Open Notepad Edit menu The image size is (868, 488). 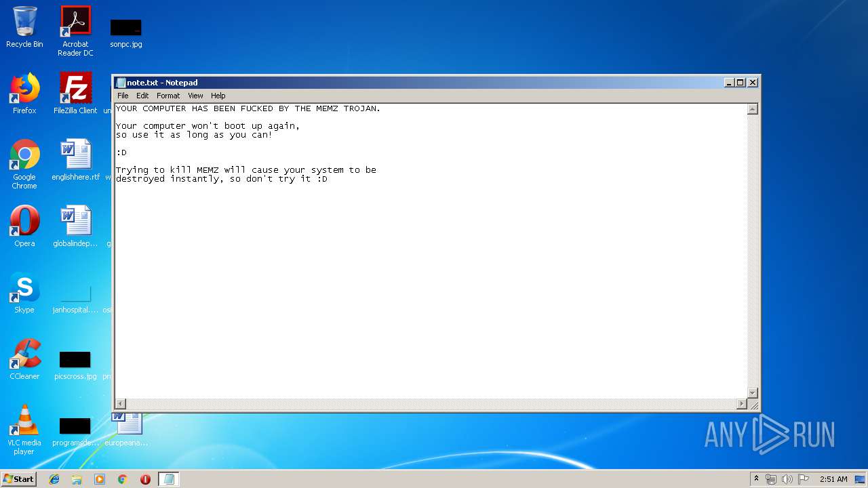click(x=142, y=96)
